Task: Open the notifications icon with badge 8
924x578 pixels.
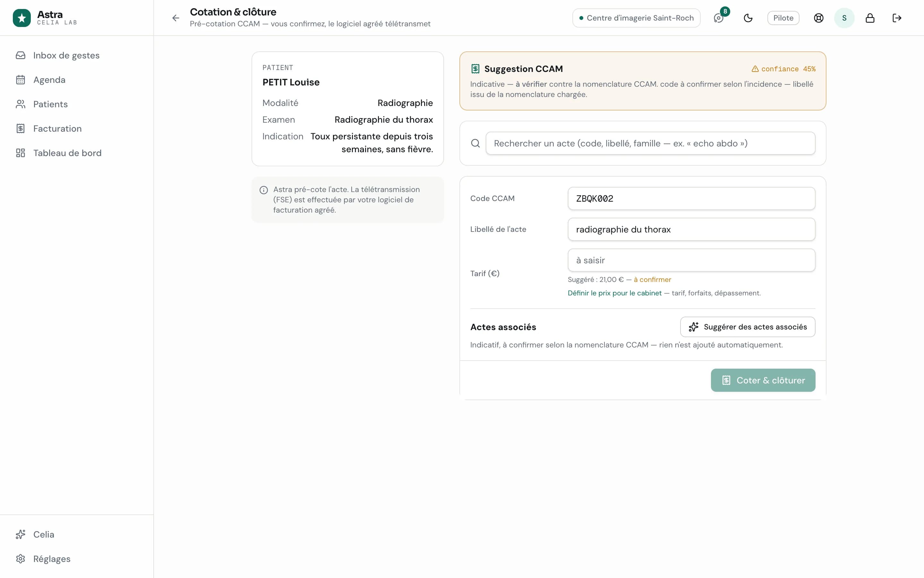Action: point(719,18)
